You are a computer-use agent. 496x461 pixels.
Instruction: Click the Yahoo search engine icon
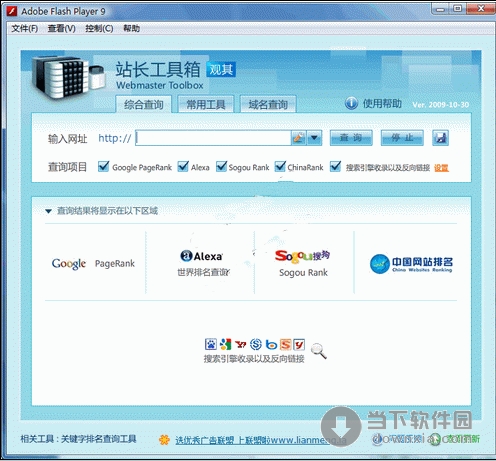point(241,344)
